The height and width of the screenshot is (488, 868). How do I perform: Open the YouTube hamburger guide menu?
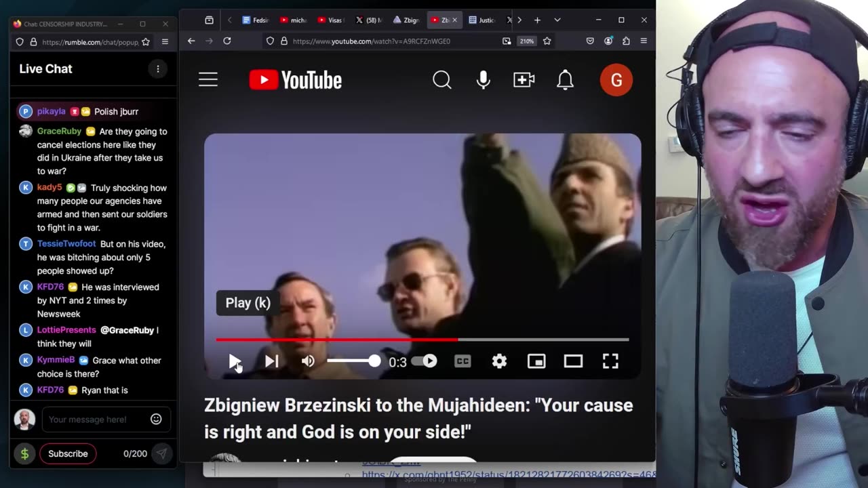[208, 80]
